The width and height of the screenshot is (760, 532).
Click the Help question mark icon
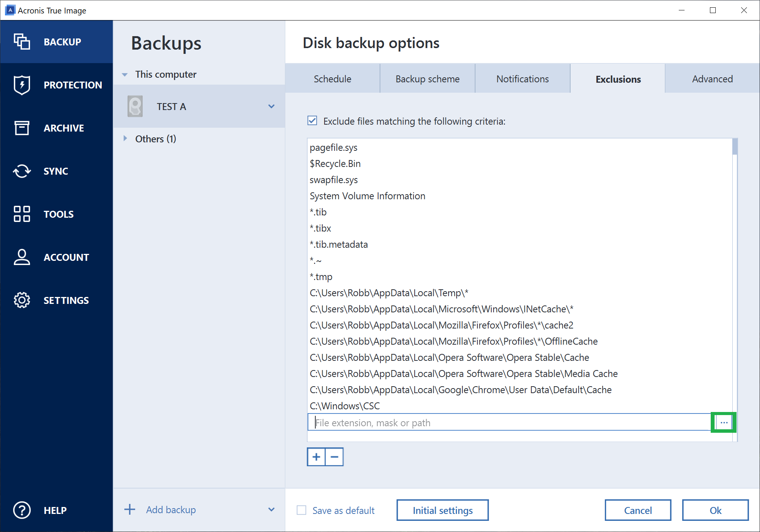point(22,510)
